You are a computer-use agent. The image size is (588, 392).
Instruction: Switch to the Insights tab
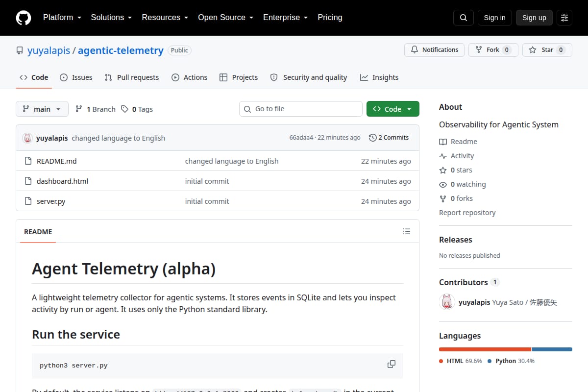379,77
